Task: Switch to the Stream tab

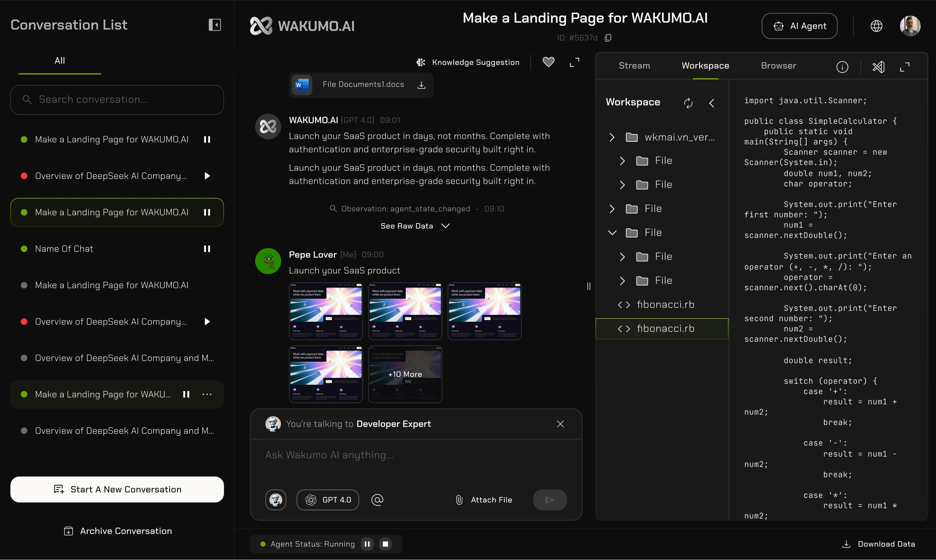Action: [634, 66]
